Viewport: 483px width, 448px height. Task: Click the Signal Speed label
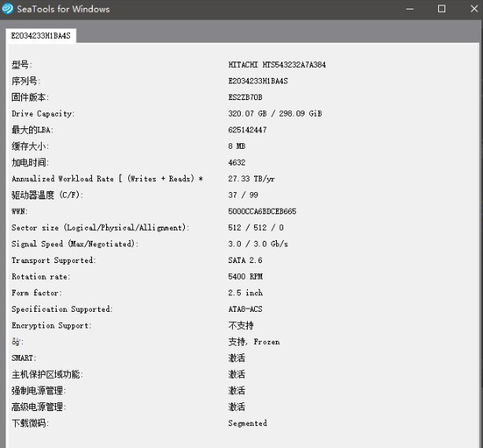(x=75, y=244)
